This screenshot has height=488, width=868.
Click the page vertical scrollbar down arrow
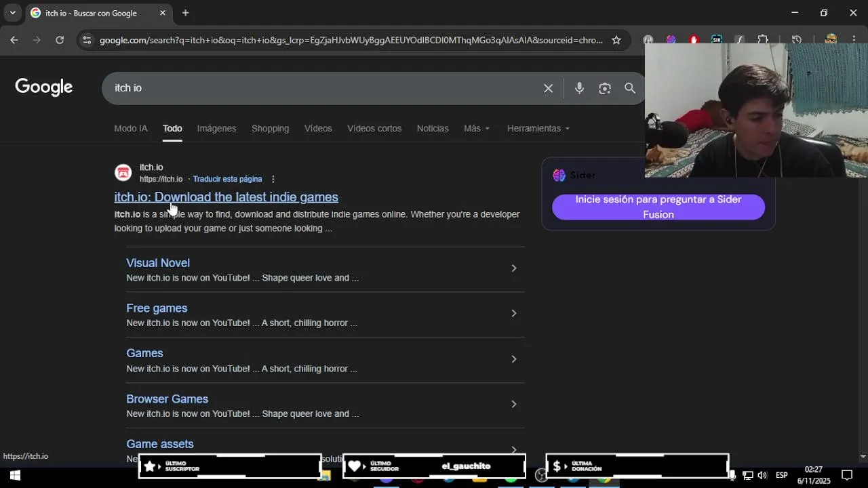pyautogui.click(x=863, y=457)
